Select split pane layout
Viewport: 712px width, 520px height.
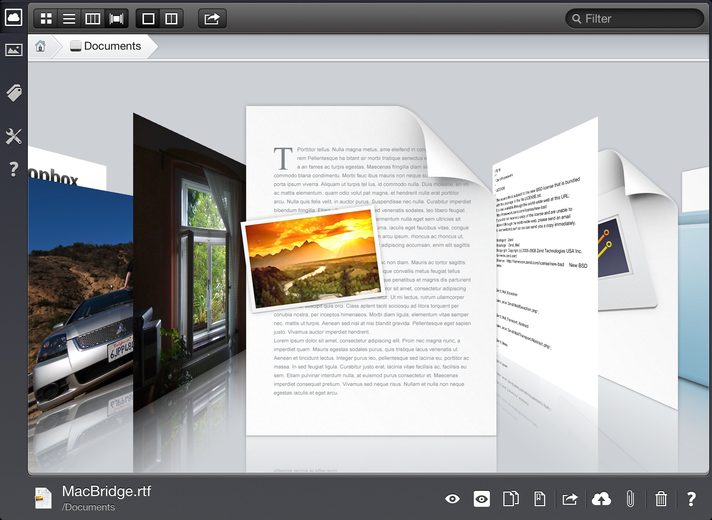pos(171,19)
